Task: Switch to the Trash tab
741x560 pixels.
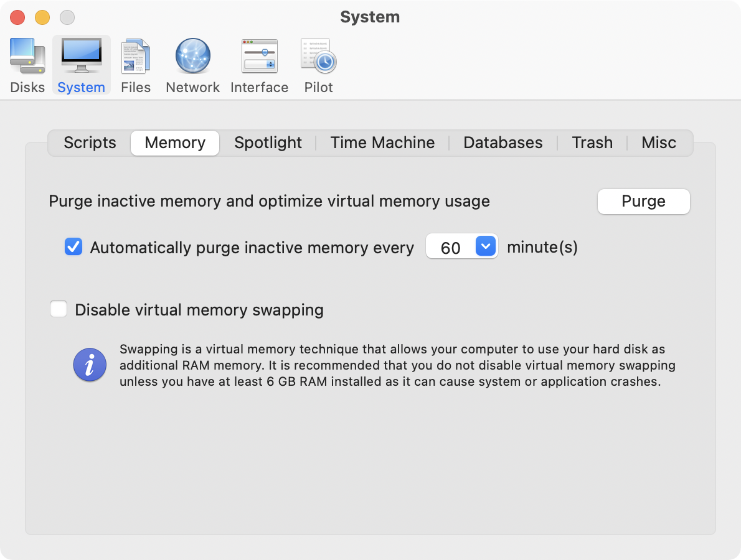Action: pos(592,142)
